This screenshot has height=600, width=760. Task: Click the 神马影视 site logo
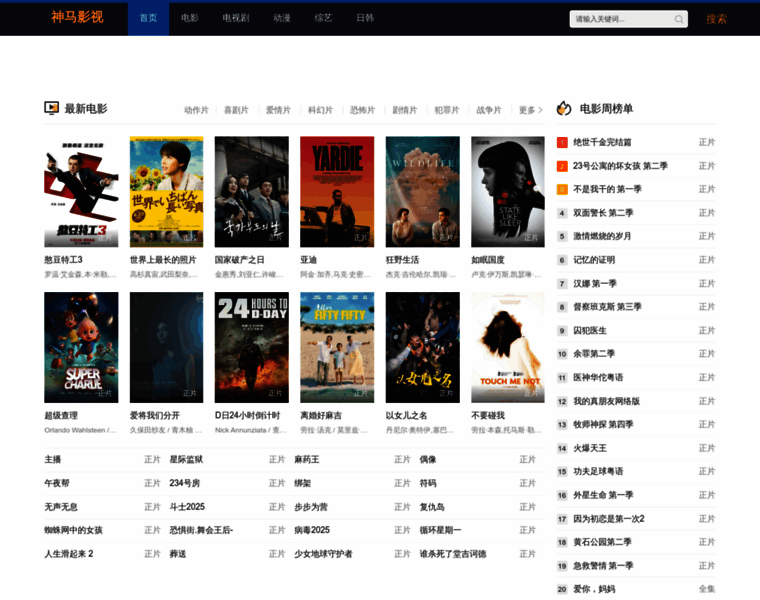pos(77,17)
